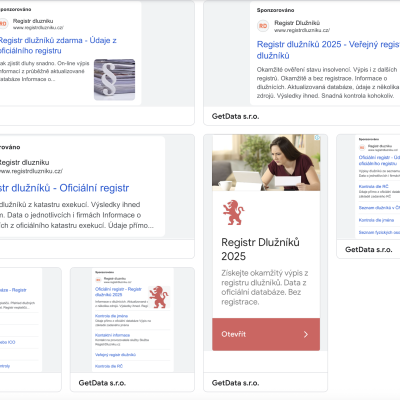Open the Otevřít red button

click(x=266, y=334)
